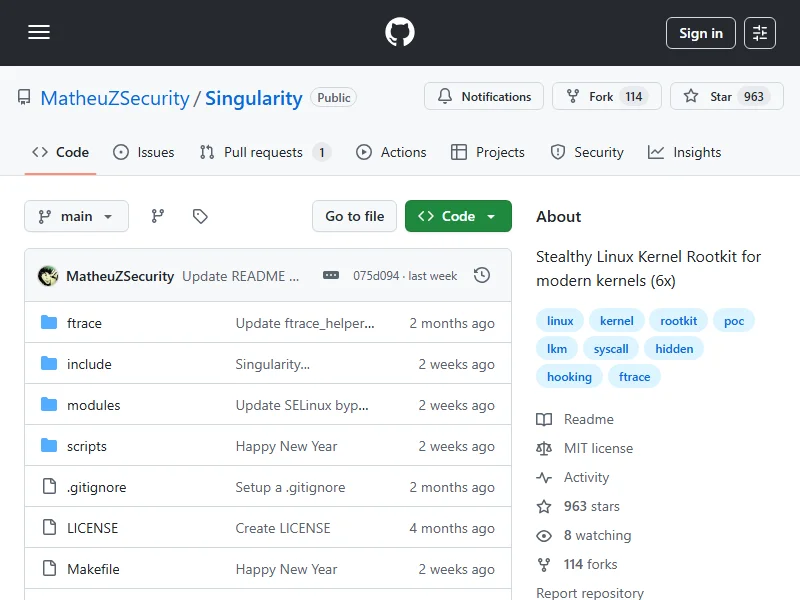Open the hamburger navigation menu
Screen dimensions: 800x600
39,33
